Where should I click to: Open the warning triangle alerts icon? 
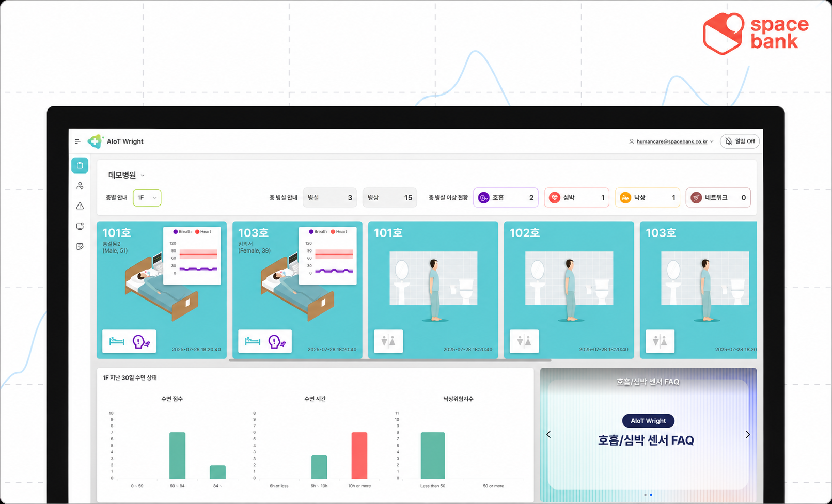(80, 206)
